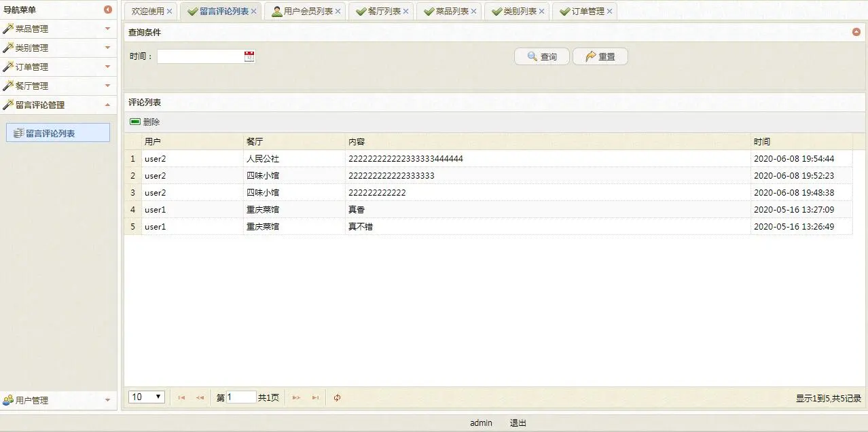868x432 pixels.
Task: Collapse the 查询条件 panel
Action: pyautogui.click(x=856, y=32)
